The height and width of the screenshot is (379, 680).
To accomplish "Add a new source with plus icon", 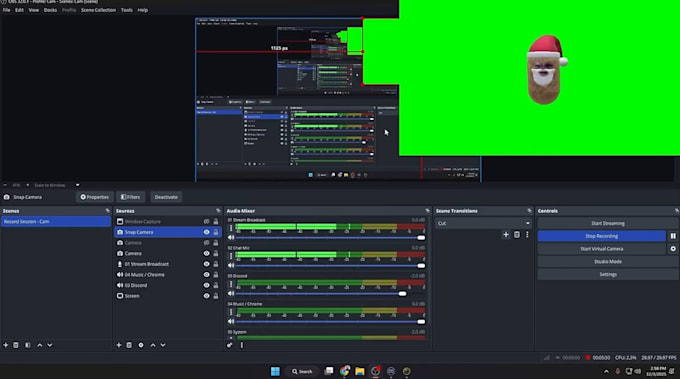I will 119,345.
